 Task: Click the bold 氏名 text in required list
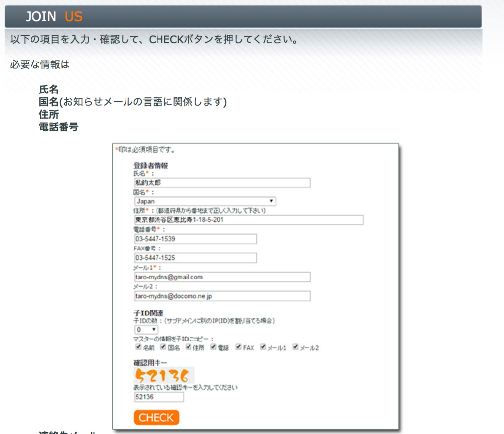pos(49,89)
